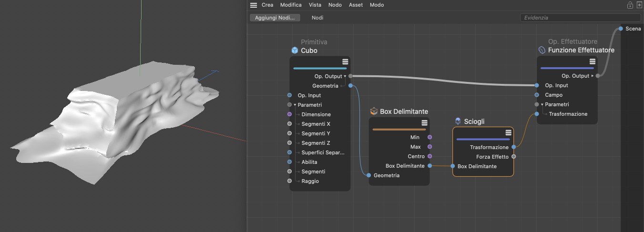Collapse Parametri in the Funzione Effettuatore node
The image size is (644, 232).
point(542,104)
